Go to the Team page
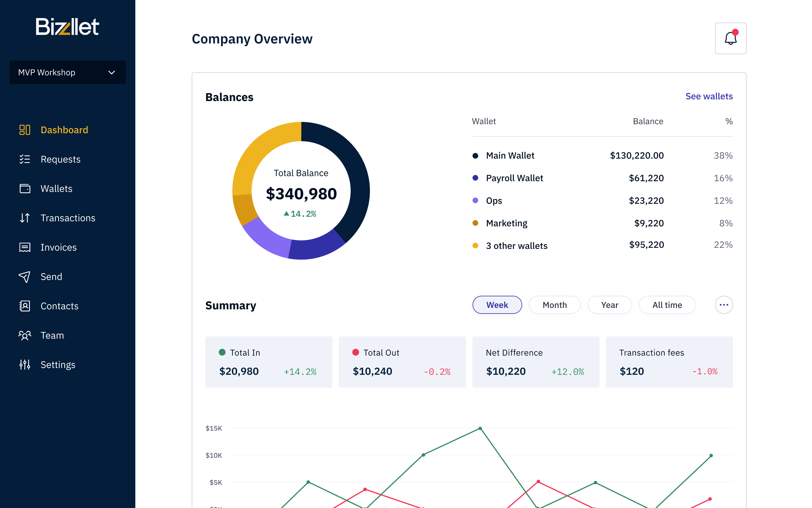This screenshot has height=508, width=812. click(x=52, y=335)
